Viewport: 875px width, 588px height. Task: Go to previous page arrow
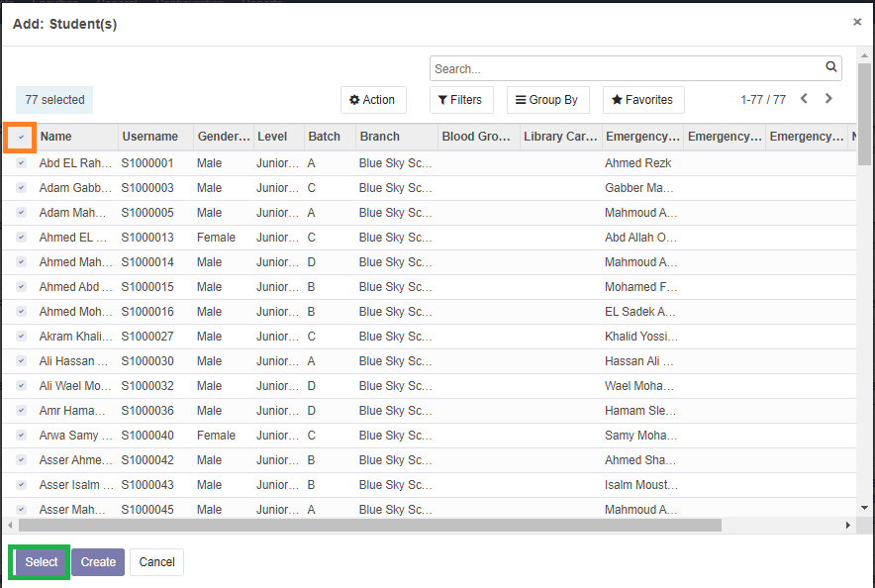point(804,99)
